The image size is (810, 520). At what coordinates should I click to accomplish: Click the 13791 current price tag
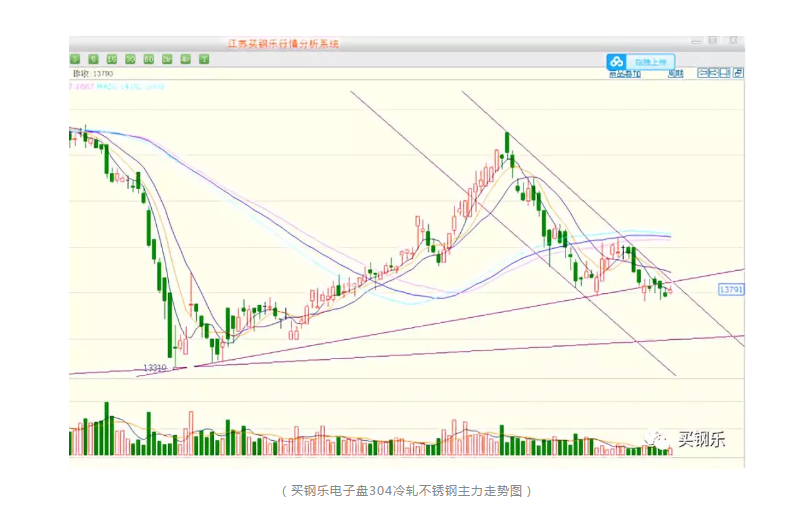pyautogui.click(x=731, y=289)
